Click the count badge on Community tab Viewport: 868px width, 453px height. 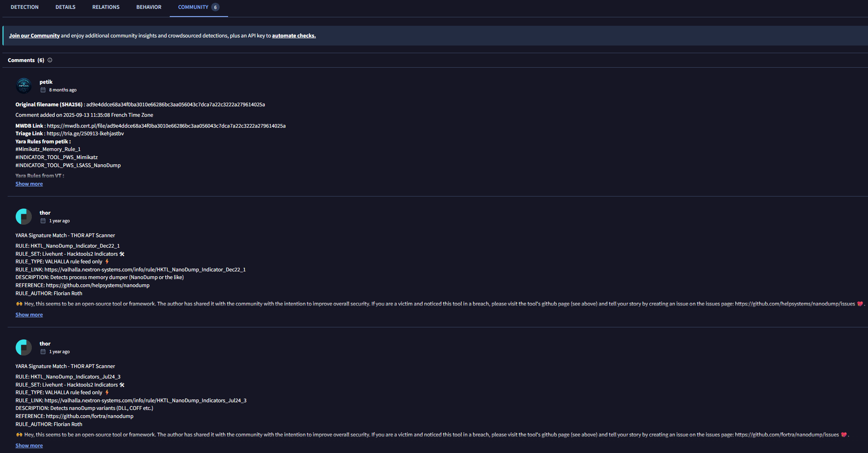(x=215, y=7)
